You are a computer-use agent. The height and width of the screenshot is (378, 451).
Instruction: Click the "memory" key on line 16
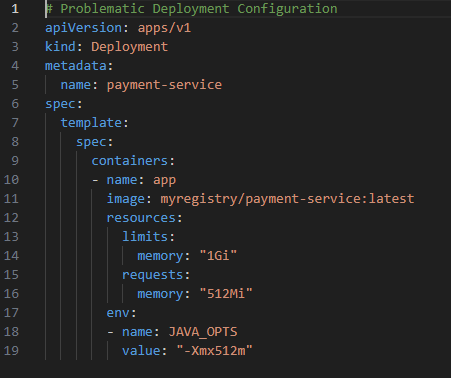pyautogui.click(x=160, y=294)
